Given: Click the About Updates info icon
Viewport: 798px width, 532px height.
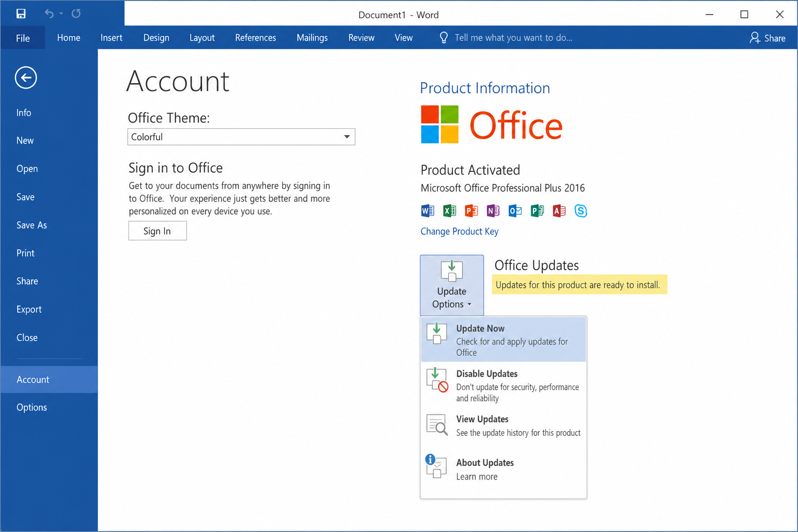Looking at the screenshot, I should tap(436, 466).
